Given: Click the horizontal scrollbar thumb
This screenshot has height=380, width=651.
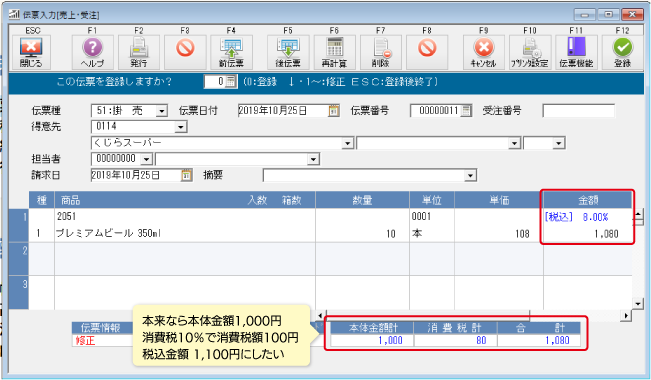Looking at the screenshot, I should pyautogui.click(x=428, y=316).
